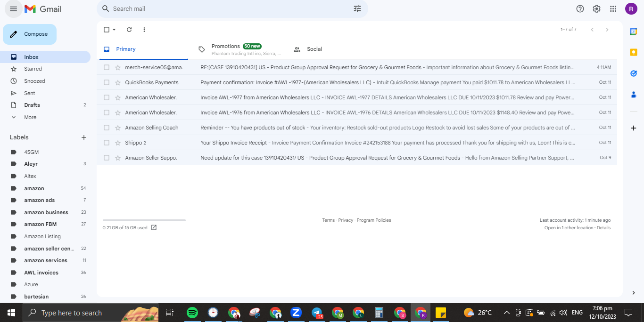Select the QuickBooks Payments email checkbox
The image size is (644, 322).
(x=107, y=82)
